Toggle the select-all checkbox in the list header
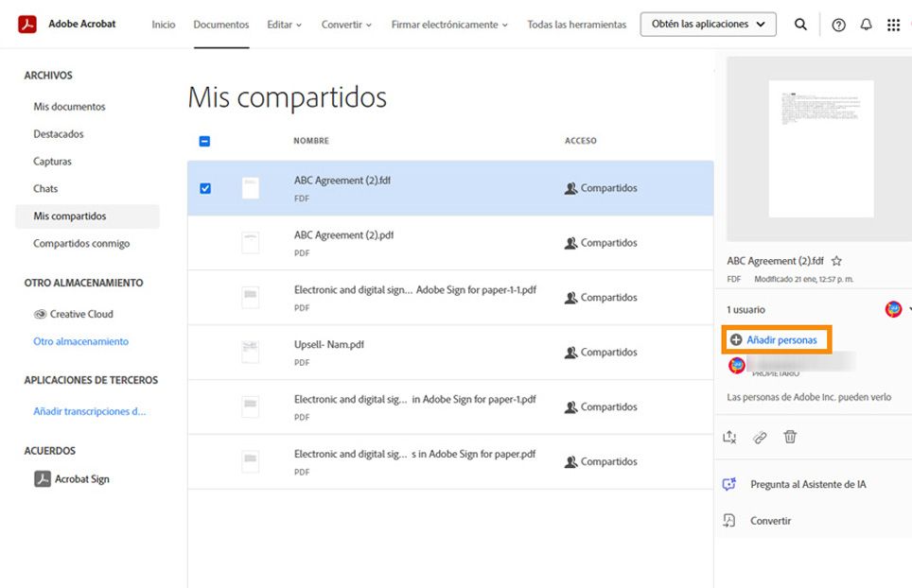The height and width of the screenshot is (588, 912). pos(205,140)
